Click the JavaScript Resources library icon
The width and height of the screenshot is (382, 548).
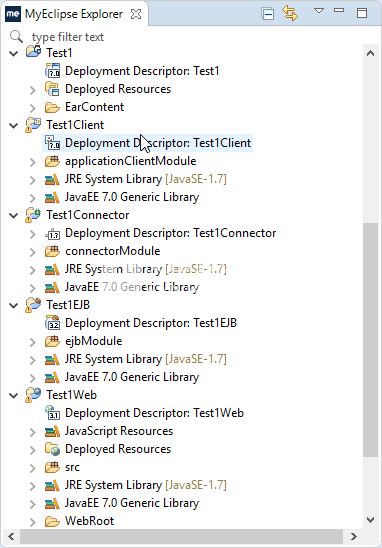52,431
